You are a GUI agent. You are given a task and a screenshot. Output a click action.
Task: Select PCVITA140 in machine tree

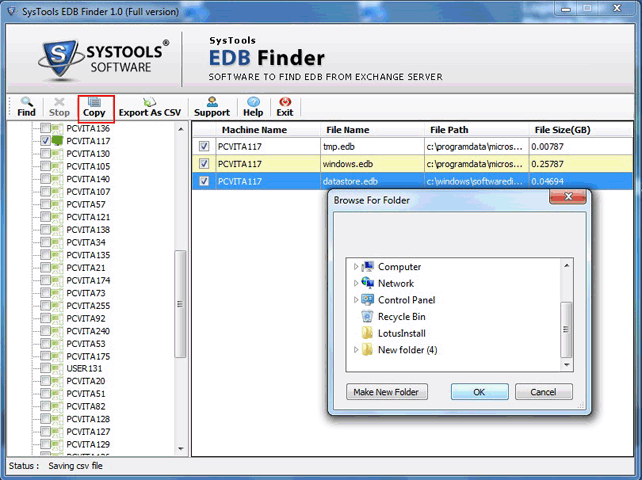click(x=88, y=179)
